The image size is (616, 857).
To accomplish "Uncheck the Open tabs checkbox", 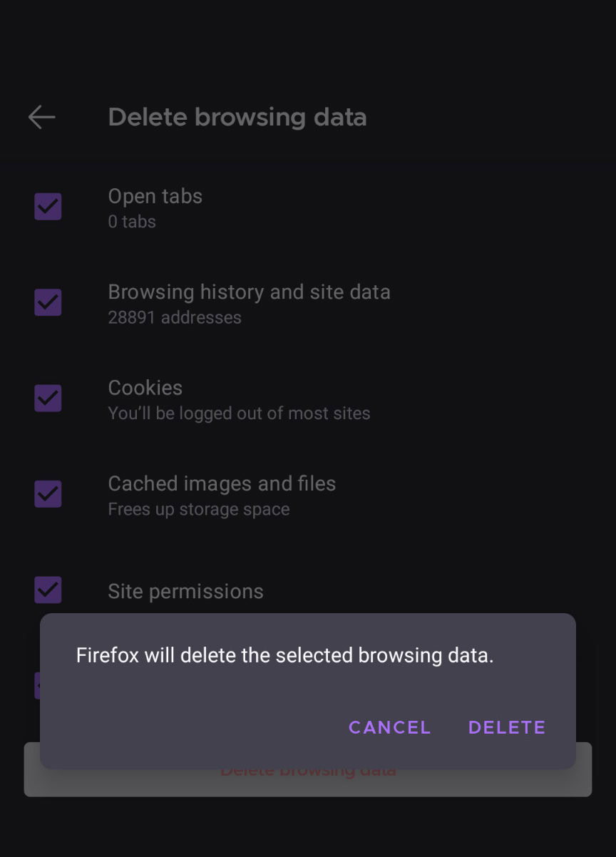I will pyautogui.click(x=48, y=207).
